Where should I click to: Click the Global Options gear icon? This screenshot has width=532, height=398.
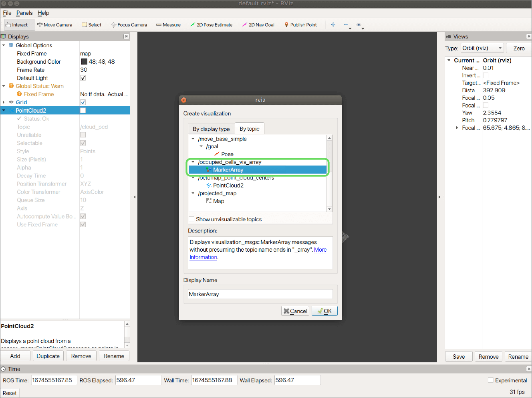pos(11,45)
